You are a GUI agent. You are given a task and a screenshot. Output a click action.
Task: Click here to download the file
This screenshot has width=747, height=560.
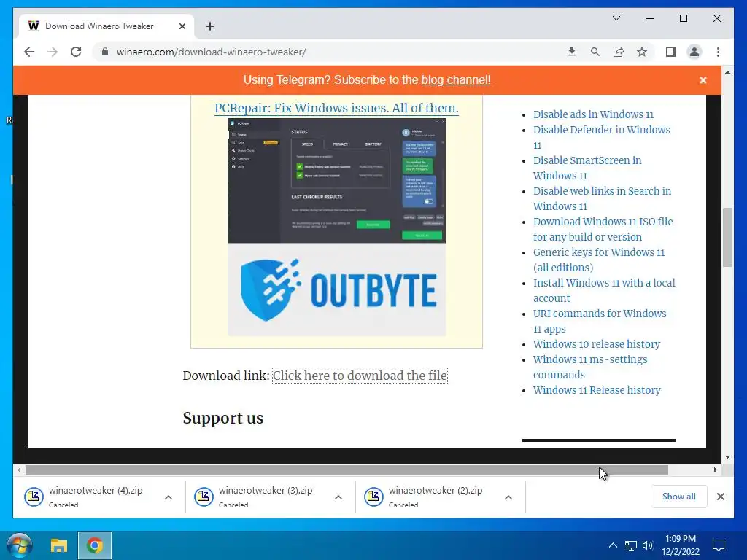360,376
